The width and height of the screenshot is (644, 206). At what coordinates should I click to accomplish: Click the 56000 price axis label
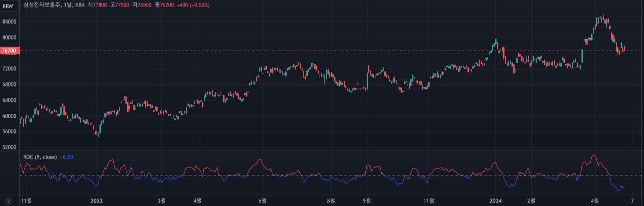point(9,132)
